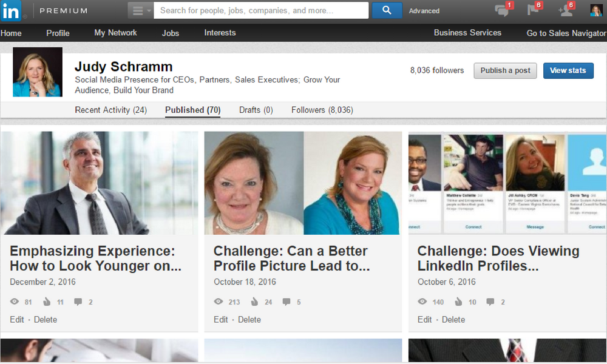Click the Social Media Presence headline text
The height and width of the screenshot is (364, 607).
click(208, 85)
